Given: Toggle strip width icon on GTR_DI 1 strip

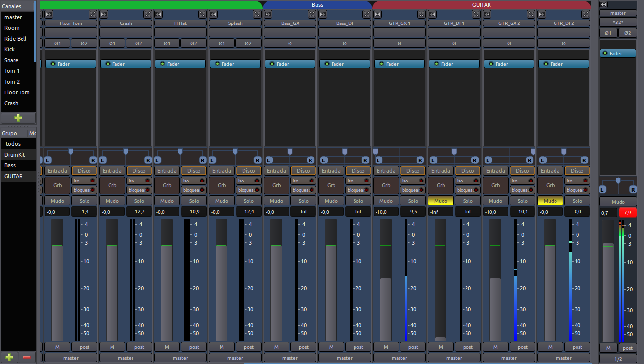Looking at the screenshot, I should (x=432, y=14).
